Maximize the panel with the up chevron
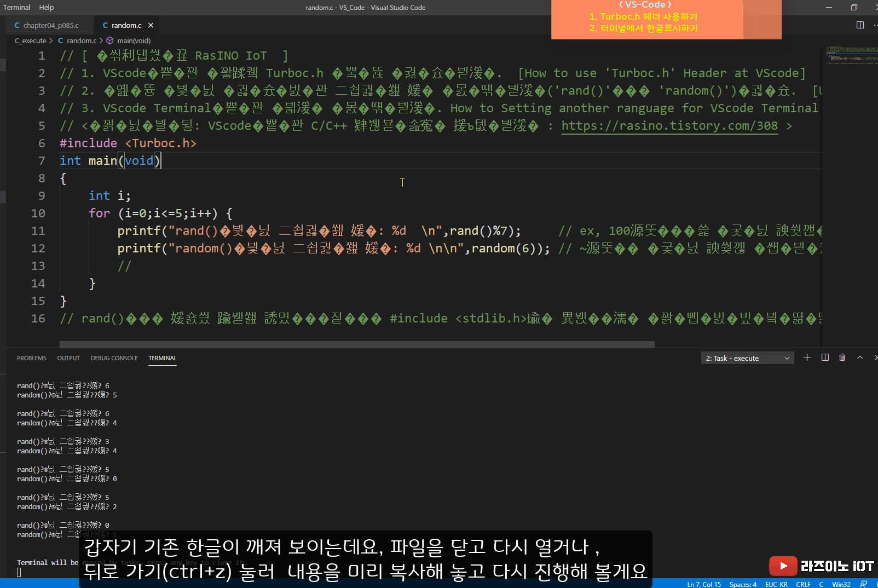 [860, 358]
